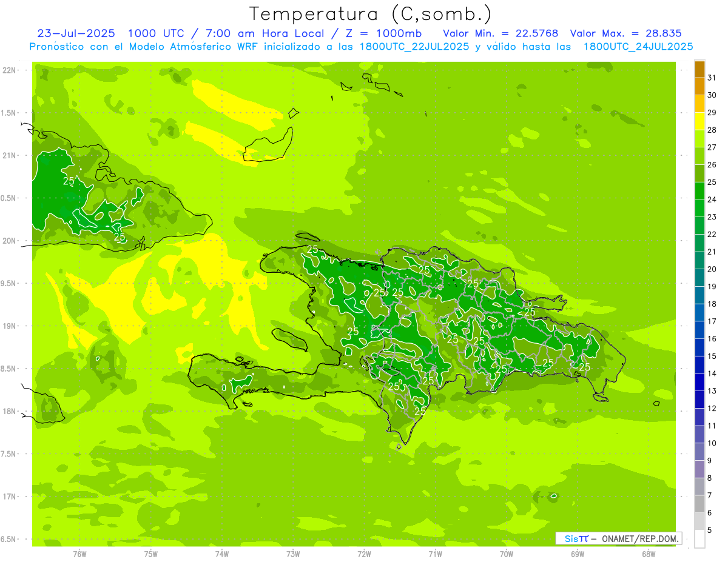Image resolution: width=728 pixels, height=562 pixels.
Task: Click the "Valor Max. = 28.835" text
Action: 626,33
